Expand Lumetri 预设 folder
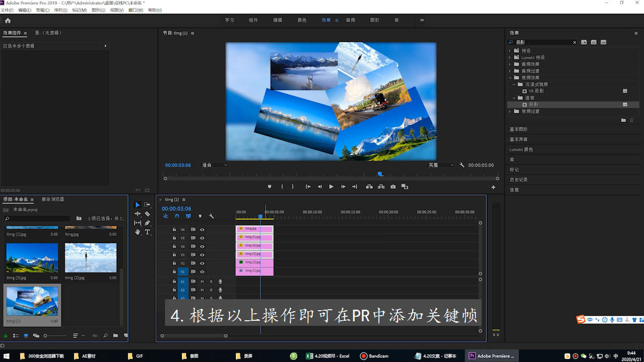 (510, 57)
